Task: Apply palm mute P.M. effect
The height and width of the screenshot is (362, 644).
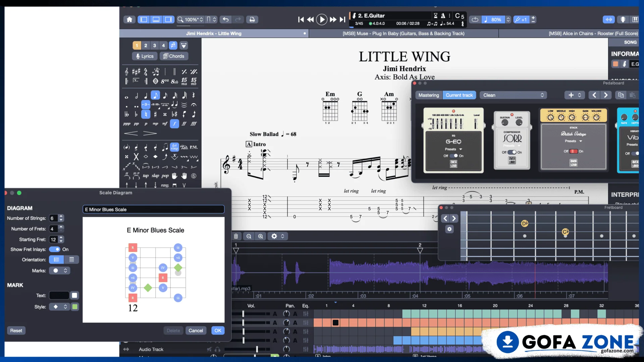Action: pyautogui.click(x=194, y=147)
